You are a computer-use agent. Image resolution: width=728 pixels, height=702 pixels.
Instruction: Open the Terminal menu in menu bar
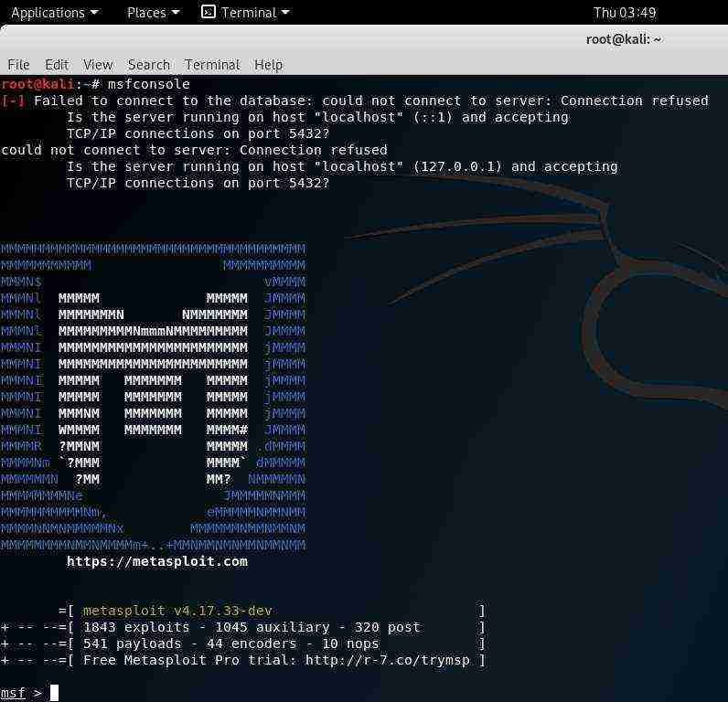coord(212,65)
